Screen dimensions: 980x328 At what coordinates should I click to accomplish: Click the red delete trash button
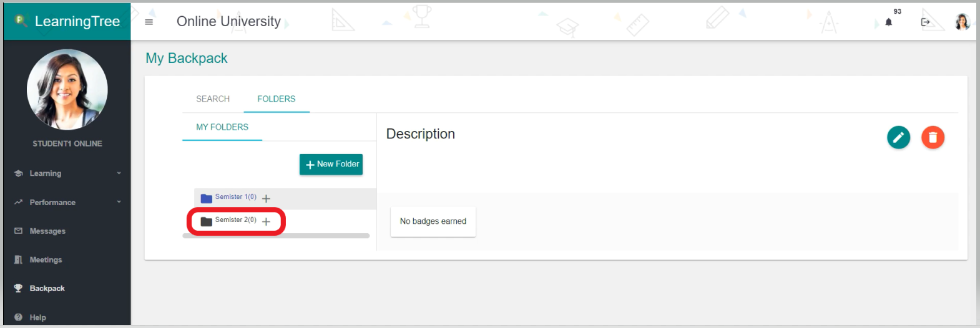933,137
